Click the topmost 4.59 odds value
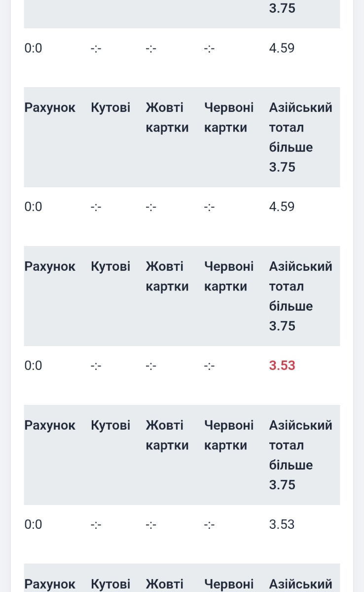364x592 pixels. [x=282, y=48]
